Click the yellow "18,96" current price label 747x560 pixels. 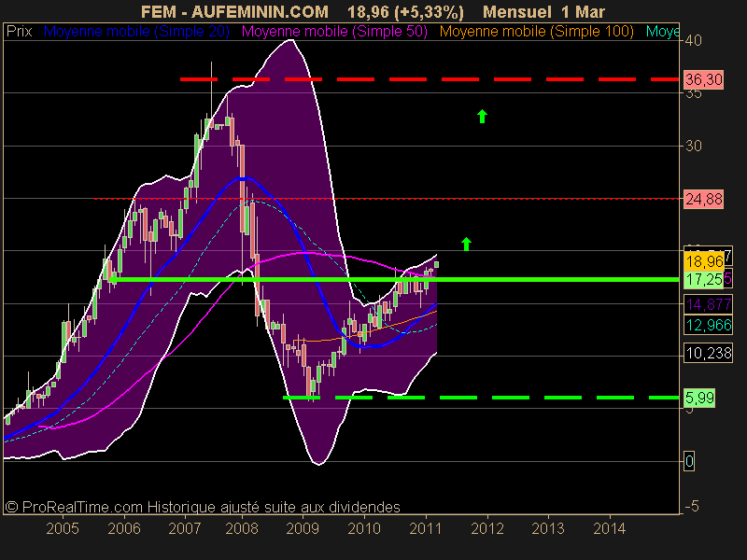point(704,261)
